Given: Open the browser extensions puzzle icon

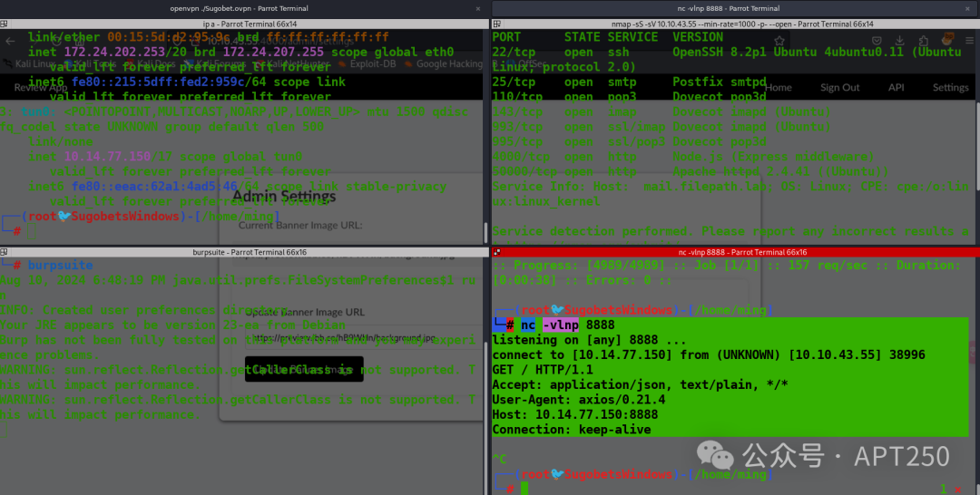Looking at the screenshot, I should (x=924, y=41).
